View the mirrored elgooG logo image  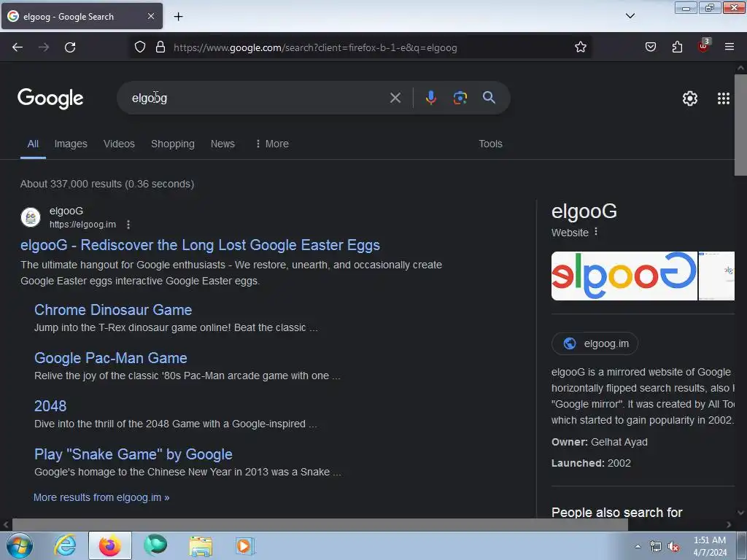[624, 276]
